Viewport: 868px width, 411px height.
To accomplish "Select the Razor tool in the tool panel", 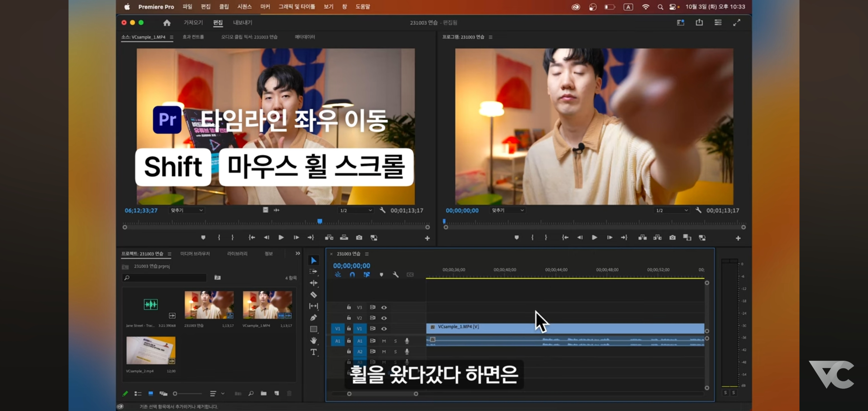I will [314, 295].
